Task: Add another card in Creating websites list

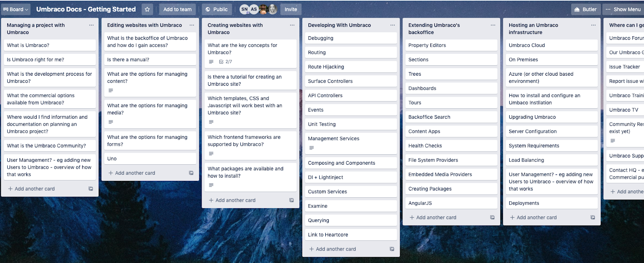Action: pos(232,200)
